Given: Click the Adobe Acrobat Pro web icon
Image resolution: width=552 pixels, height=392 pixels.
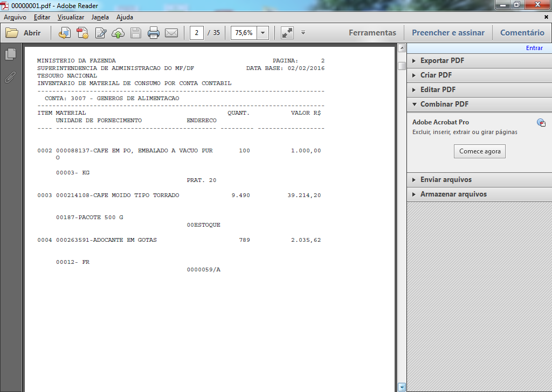Looking at the screenshot, I should (x=541, y=123).
